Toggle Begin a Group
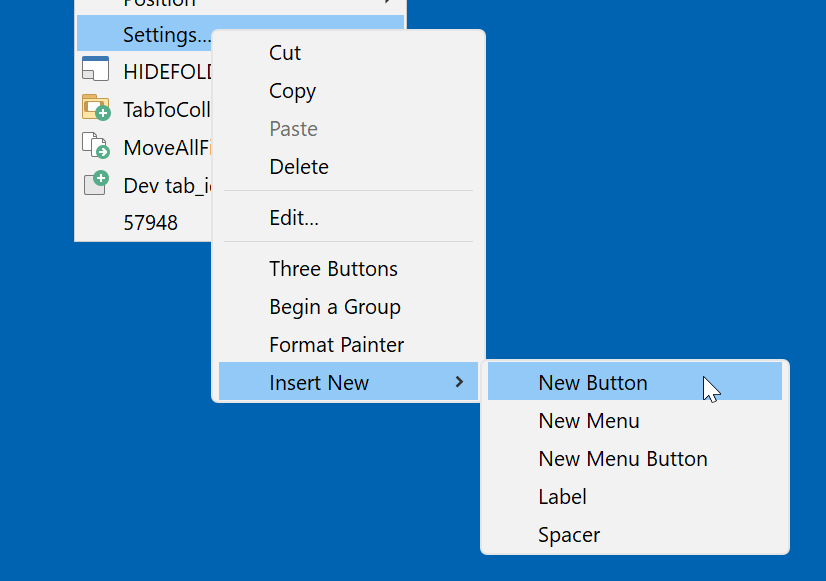 tap(334, 307)
